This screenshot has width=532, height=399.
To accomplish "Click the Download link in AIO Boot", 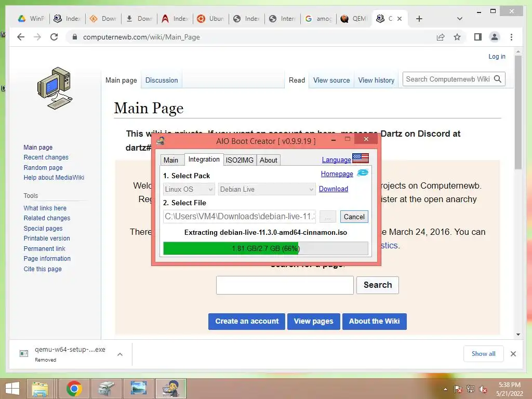I will tap(334, 189).
